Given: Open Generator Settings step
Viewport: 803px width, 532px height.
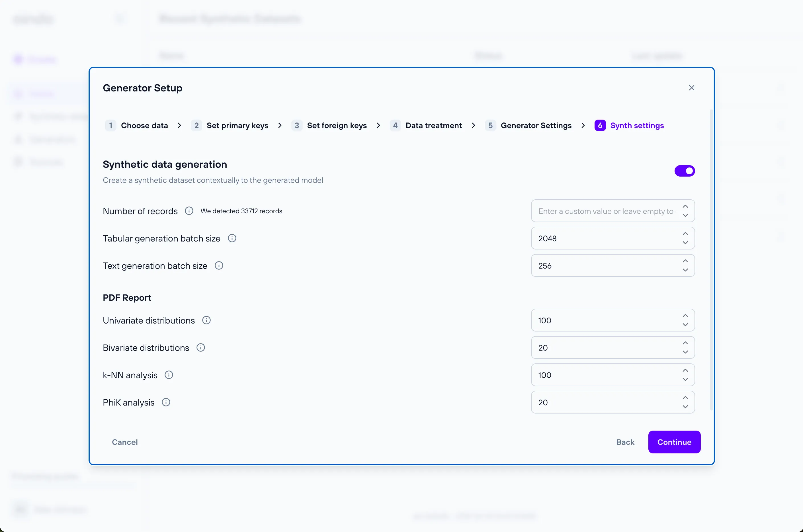Looking at the screenshot, I should point(536,126).
